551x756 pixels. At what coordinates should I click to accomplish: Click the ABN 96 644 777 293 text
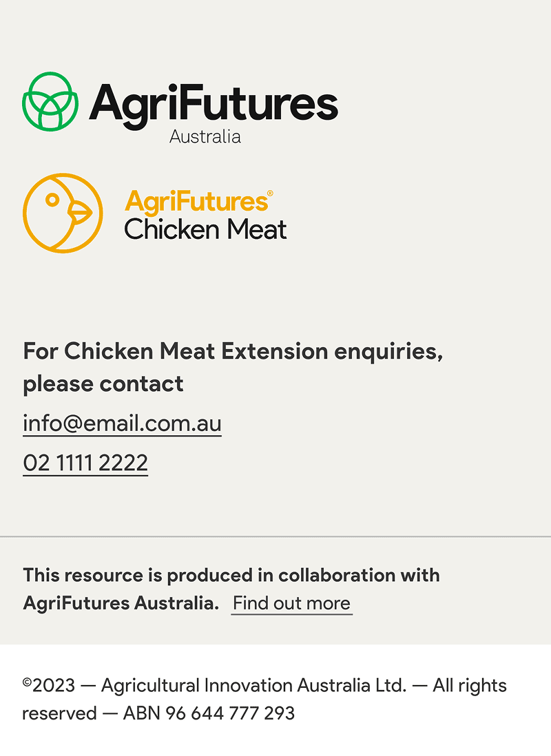coord(209,713)
